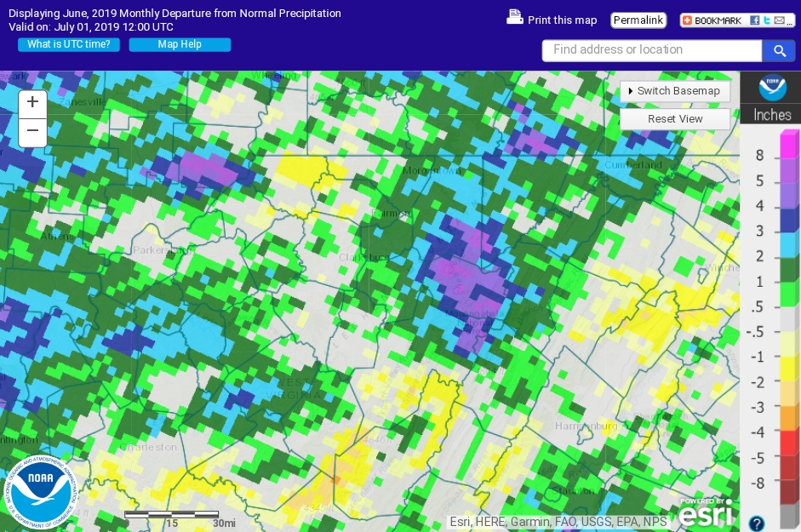
Task: Click the NOAA logo above the legend
Action: tap(770, 88)
